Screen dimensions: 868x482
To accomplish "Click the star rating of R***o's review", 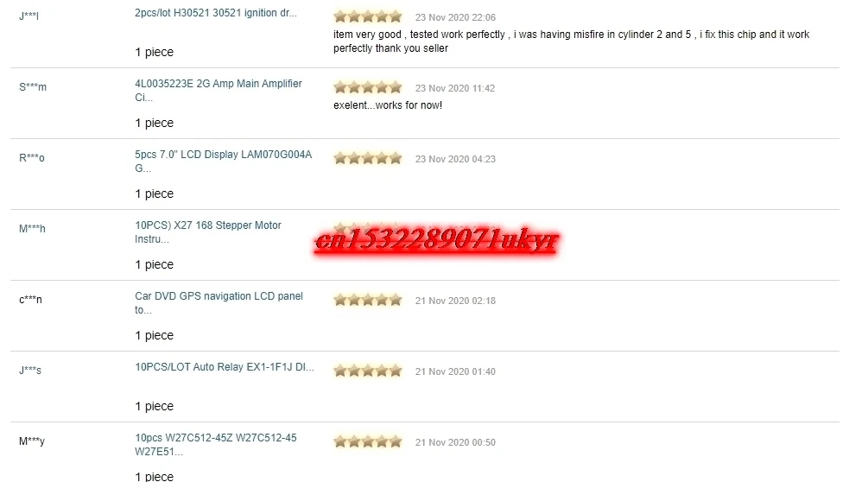I will (368, 158).
